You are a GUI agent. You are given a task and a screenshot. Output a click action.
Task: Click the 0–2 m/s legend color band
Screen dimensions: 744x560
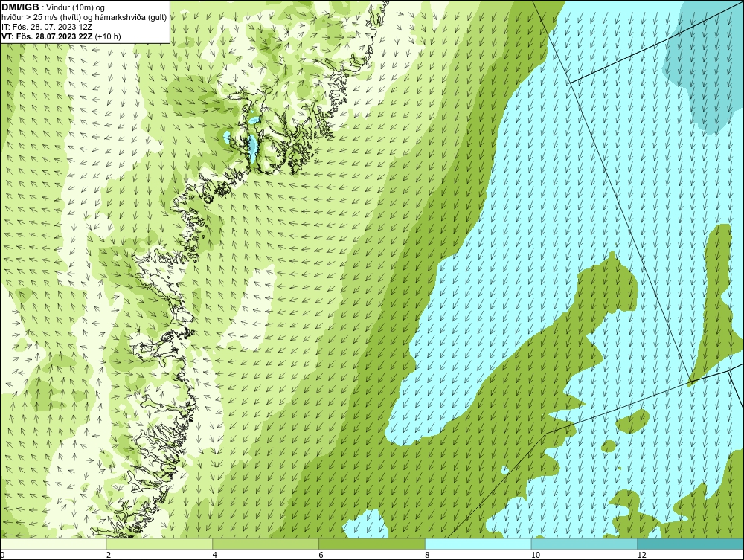[x=53, y=544]
